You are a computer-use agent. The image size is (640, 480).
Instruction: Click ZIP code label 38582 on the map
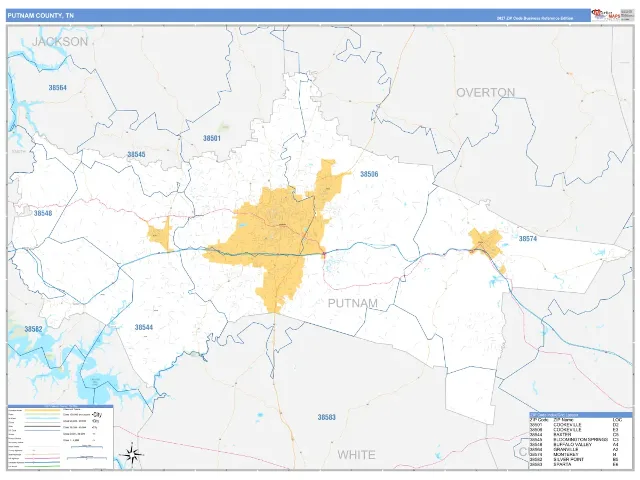pyautogui.click(x=33, y=329)
